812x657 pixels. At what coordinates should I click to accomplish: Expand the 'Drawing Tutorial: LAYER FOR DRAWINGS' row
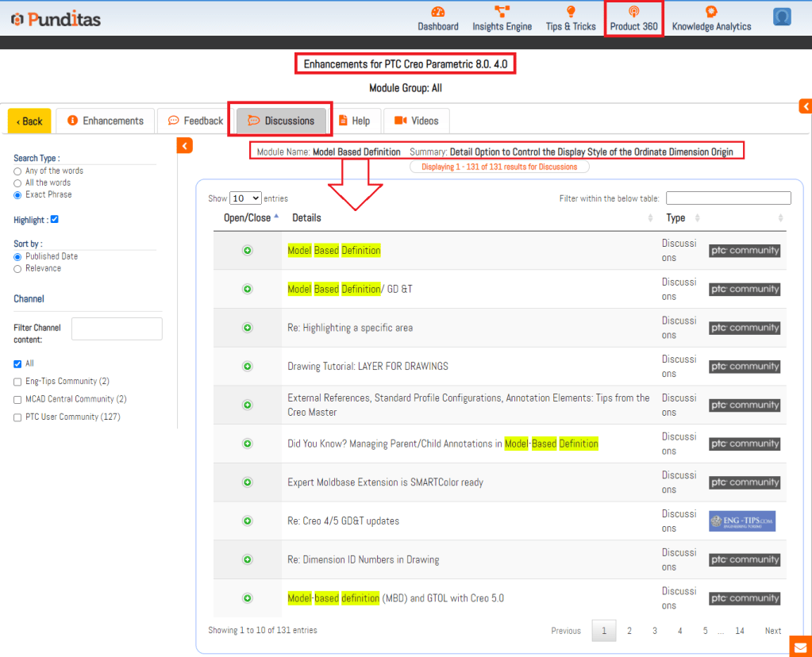tap(247, 367)
